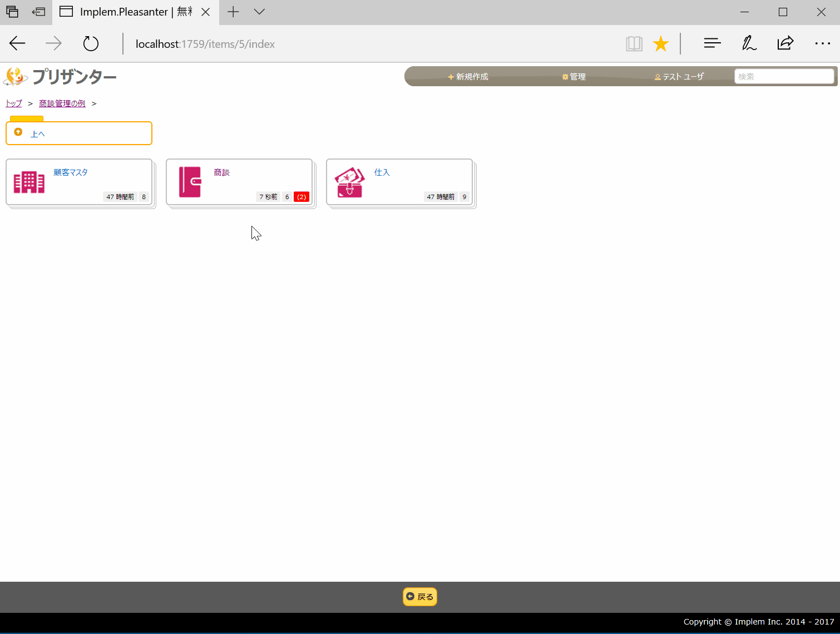The image size is (840, 634).
Task: Expand the browser tab list chevron
Action: click(x=259, y=12)
